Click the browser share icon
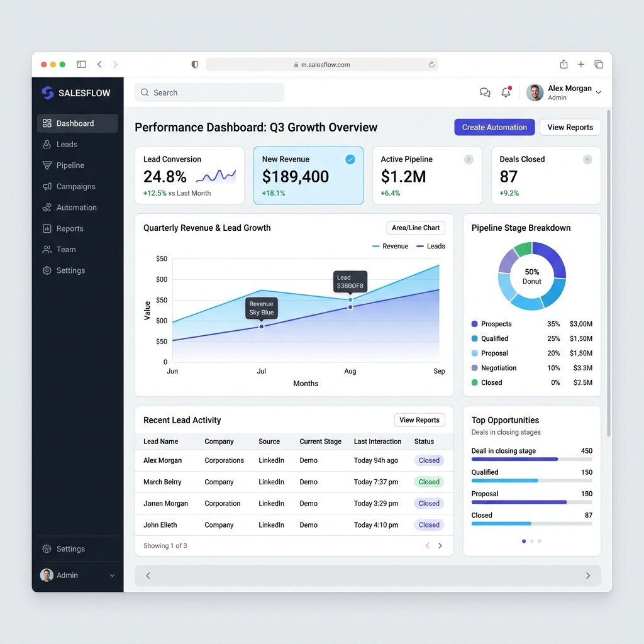Screen dimensions: 644x644 click(564, 64)
